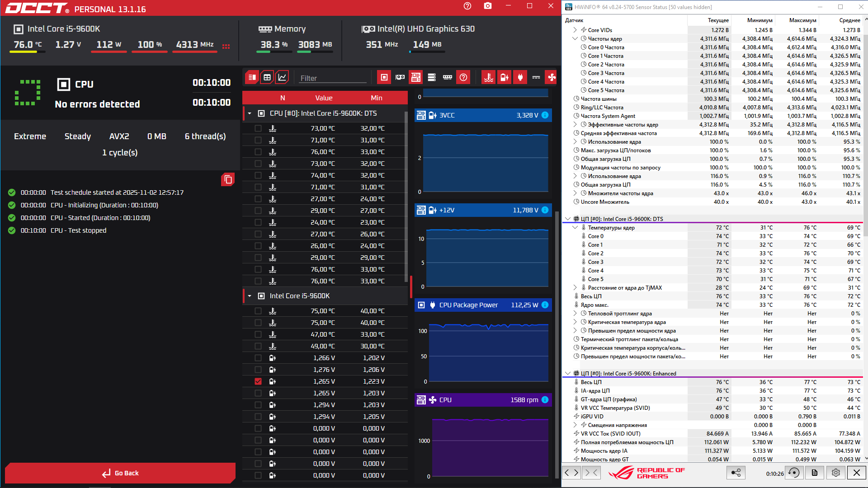Collapse the Intel Core i5-9600K sensor group
The image size is (868, 488).
[x=250, y=296]
